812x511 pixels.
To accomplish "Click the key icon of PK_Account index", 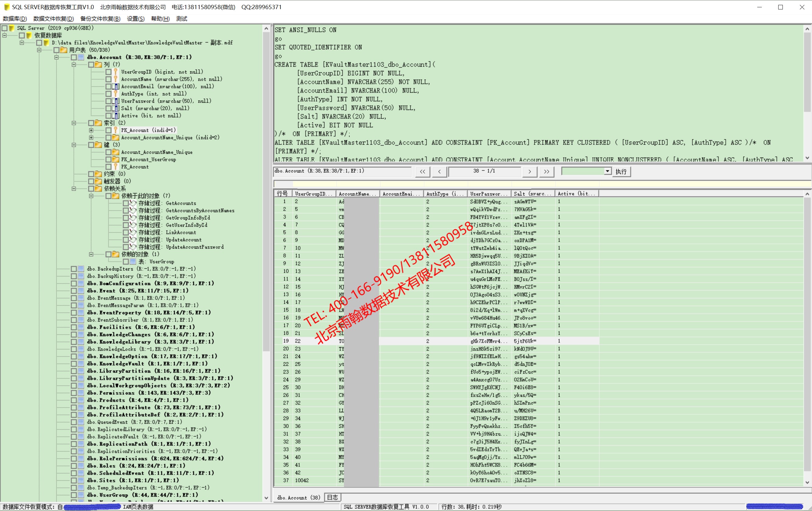I will (x=116, y=130).
